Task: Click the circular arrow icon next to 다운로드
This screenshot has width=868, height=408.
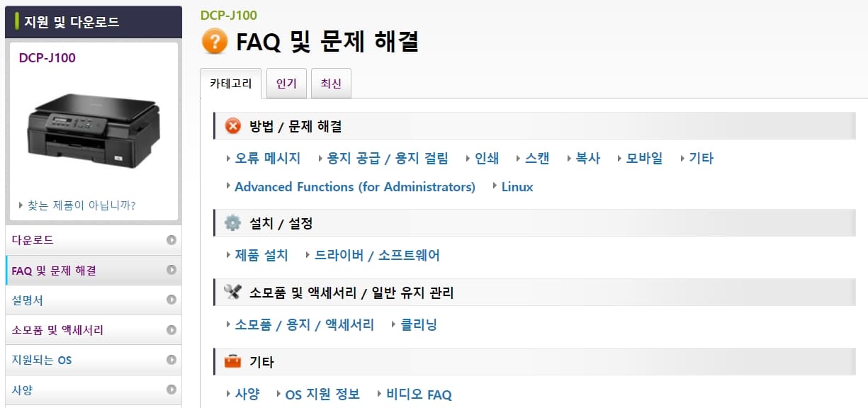Action: pyautogui.click(x=169, y=240)
